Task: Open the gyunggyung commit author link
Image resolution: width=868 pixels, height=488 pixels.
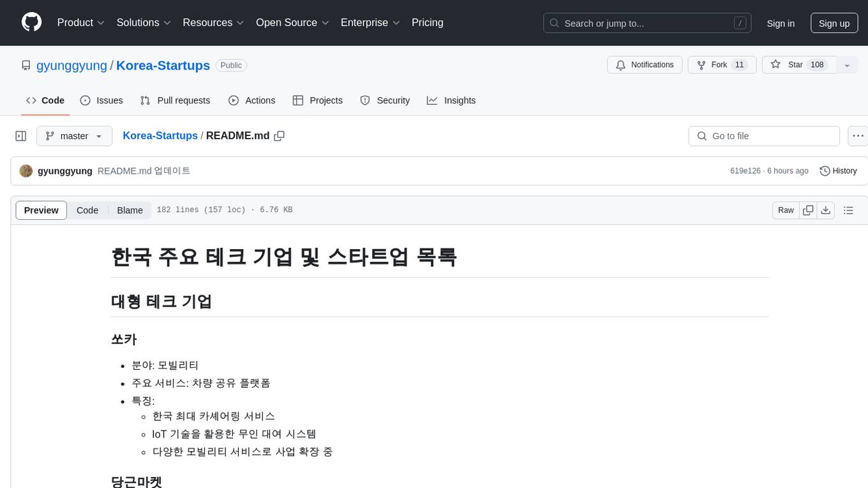Action: pos(65,171)
